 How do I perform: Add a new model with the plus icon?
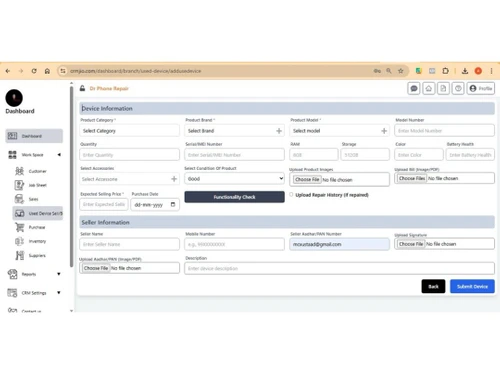tap(384, 131)
